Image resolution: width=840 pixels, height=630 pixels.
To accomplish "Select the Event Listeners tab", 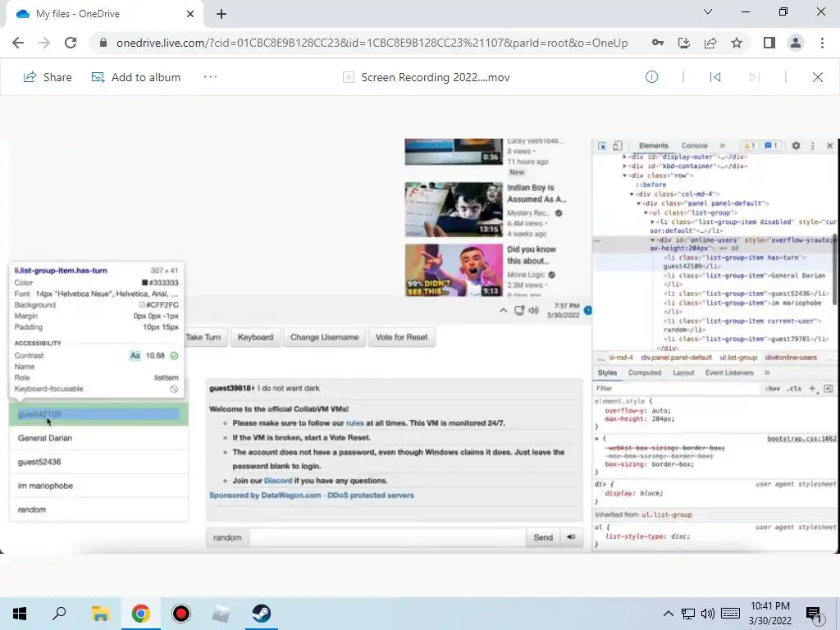I will click(x=729, y=372).
